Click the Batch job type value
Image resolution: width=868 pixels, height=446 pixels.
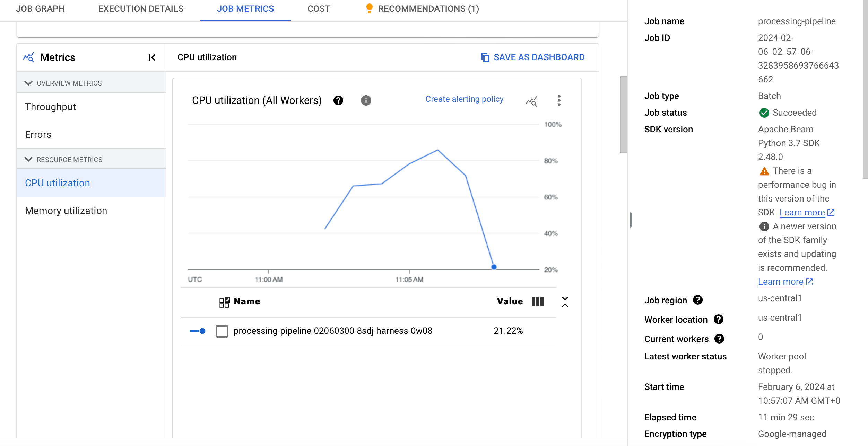tap(770, 96)
